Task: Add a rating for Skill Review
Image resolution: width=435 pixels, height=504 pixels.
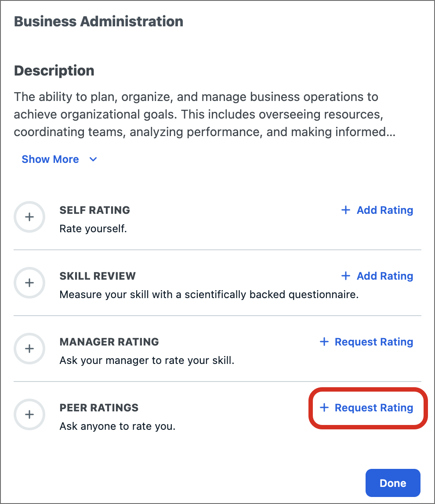Action: point(384,276)
